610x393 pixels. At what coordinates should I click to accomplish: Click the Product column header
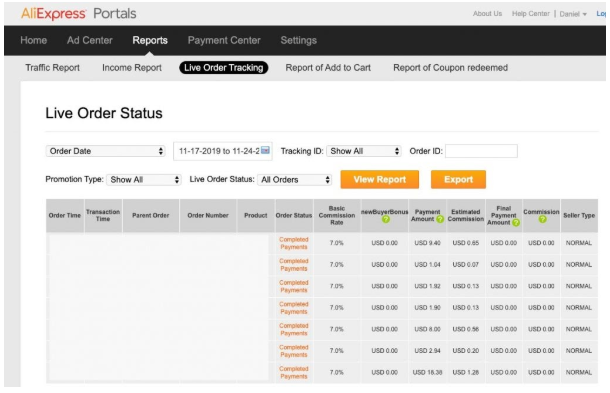click(x=256, y=216)
